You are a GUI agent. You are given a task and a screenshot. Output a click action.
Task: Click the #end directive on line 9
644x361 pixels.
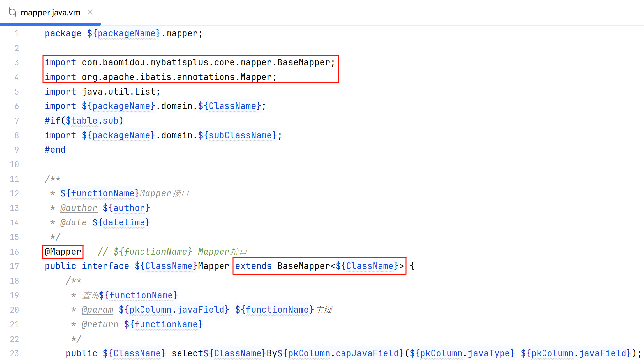tap(55, 150)
